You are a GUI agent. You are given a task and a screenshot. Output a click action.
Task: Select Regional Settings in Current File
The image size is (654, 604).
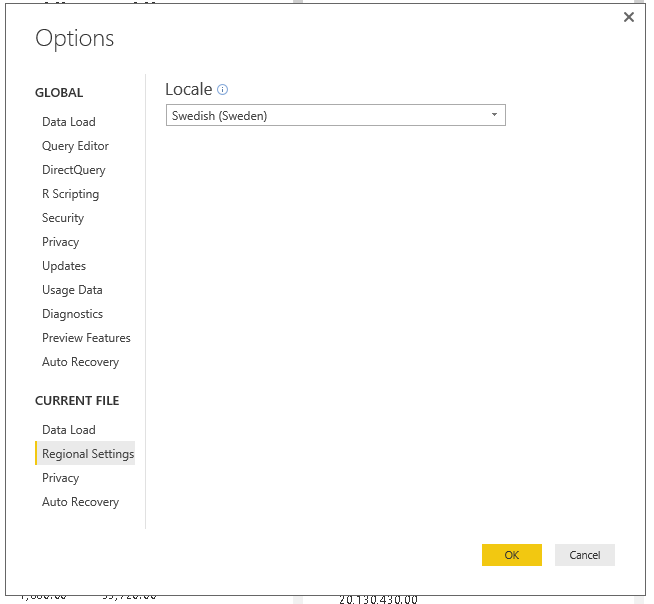point(86,453)
